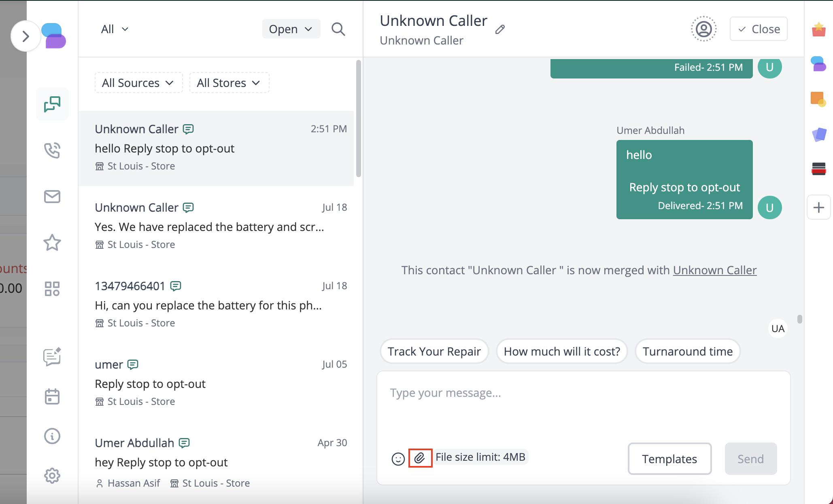Viewport: 833px width, 504px height.
Task: Open the conversations inbox sidebar icon
Action: coord(52,104)
